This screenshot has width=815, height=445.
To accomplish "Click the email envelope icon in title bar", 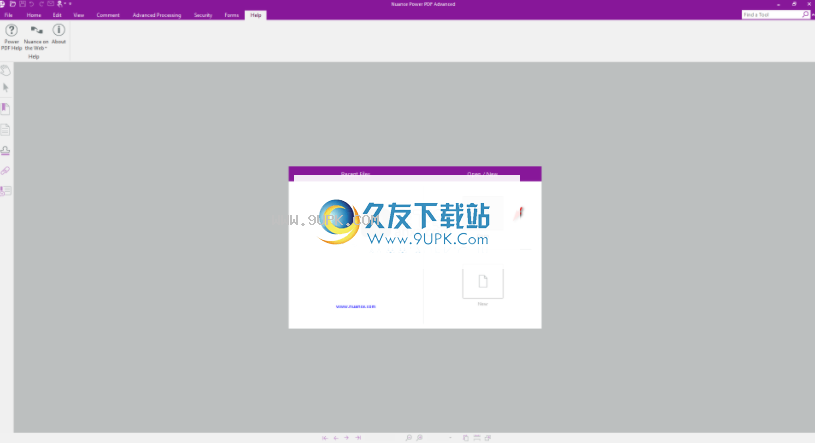I will click(50, 4).
